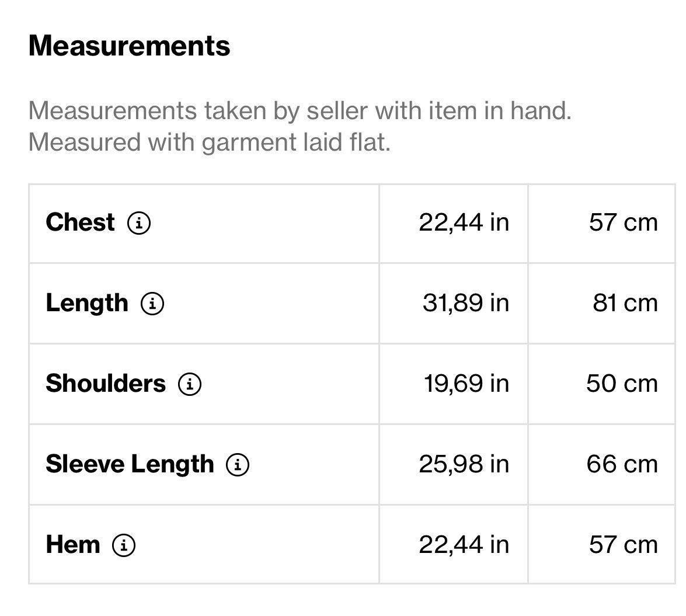This screenshot has height=616, width=686.
Task: Select the Length row label
Action: coord(87,303)
